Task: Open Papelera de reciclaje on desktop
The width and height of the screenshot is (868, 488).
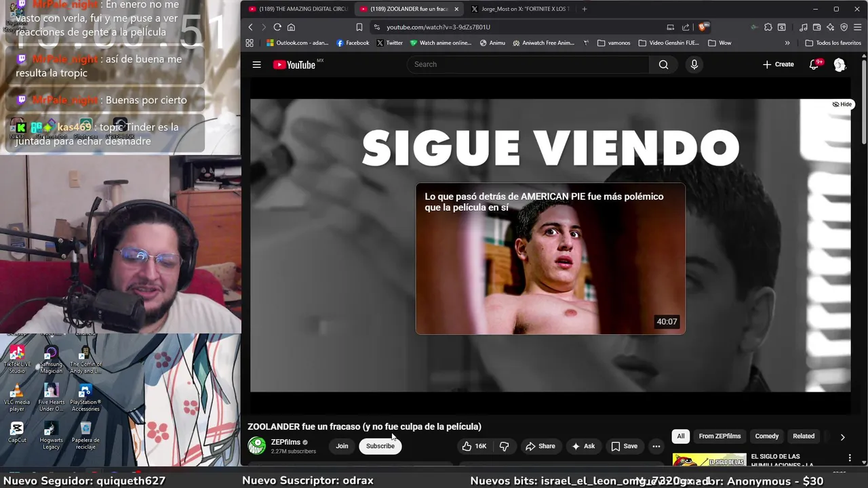Action: (x=85, y=436)
